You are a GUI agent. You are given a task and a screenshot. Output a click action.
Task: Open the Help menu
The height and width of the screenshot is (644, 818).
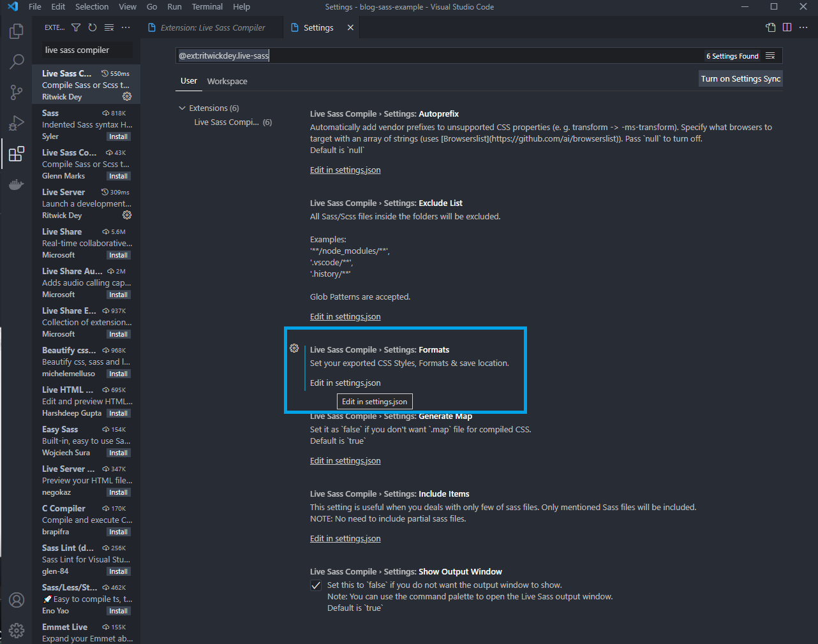point(241,6)
